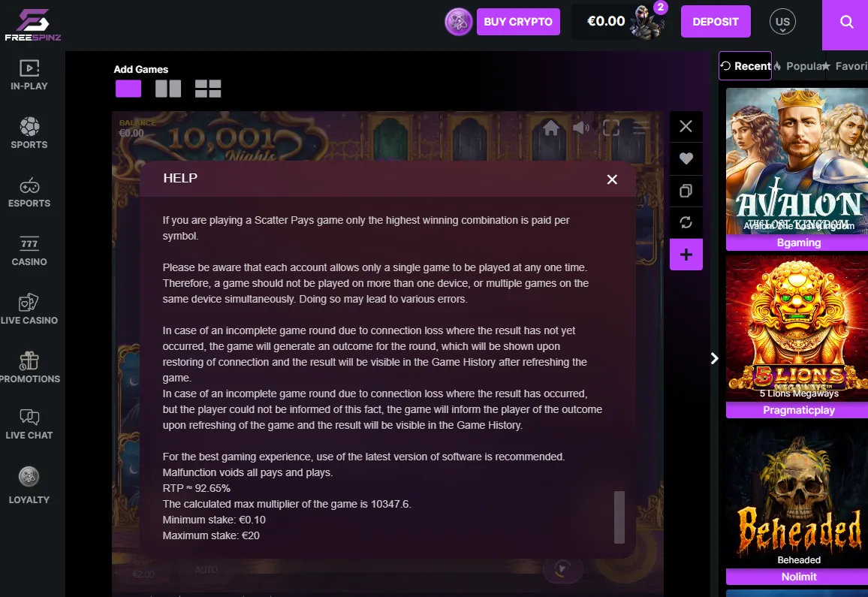Open the ESPORTS section

coord(29,192)
